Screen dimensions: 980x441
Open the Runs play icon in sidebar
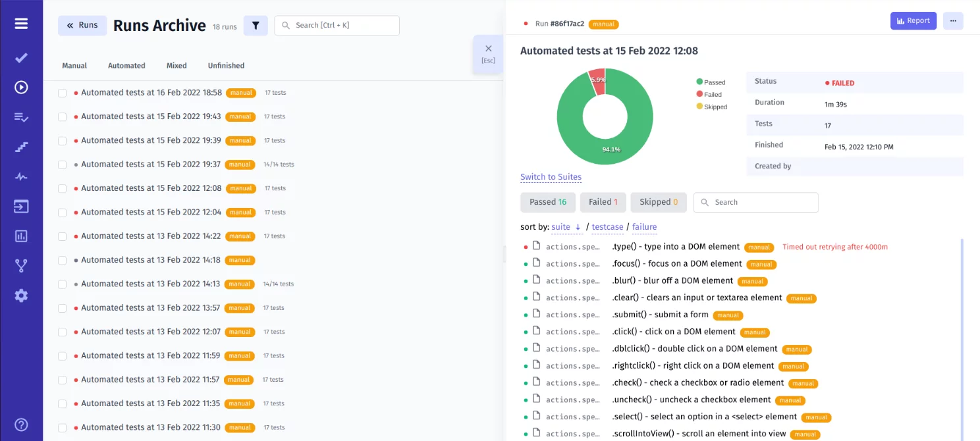click(21, 87)
